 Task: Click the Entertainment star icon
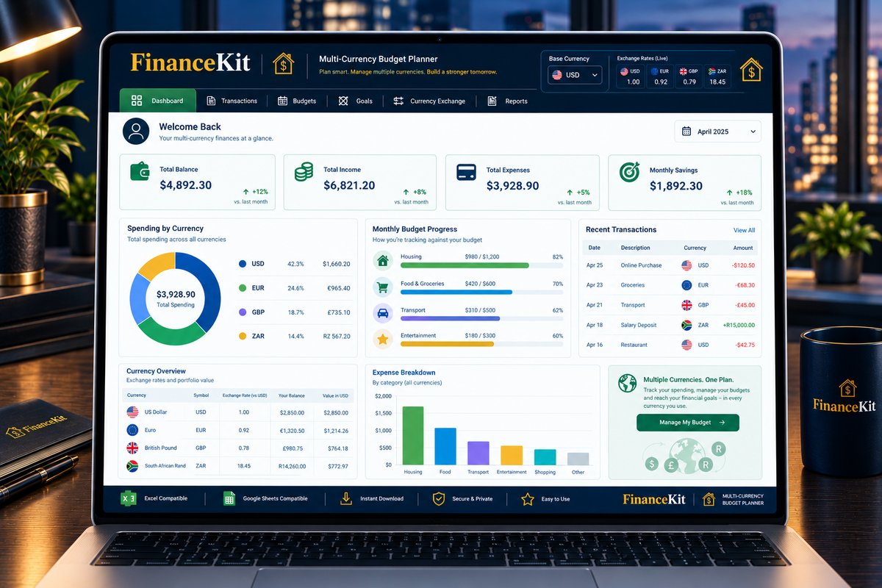[x=382, y=339]
